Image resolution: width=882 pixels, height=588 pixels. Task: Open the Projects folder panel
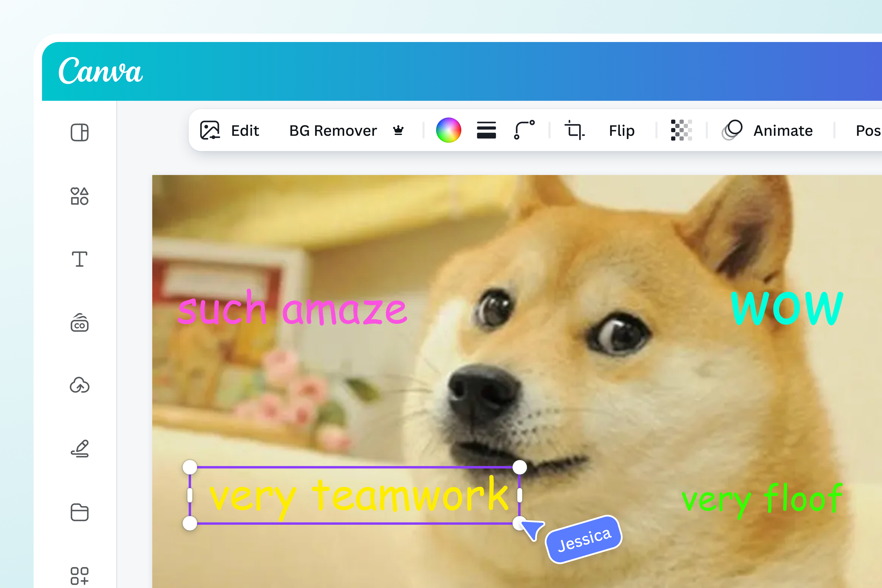[x=79, y=512]
